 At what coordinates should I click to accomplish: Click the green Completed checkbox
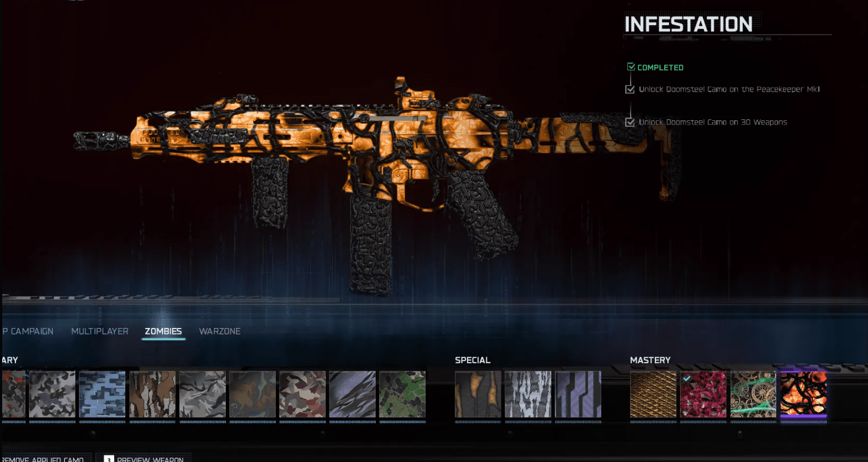coord(631,67)
